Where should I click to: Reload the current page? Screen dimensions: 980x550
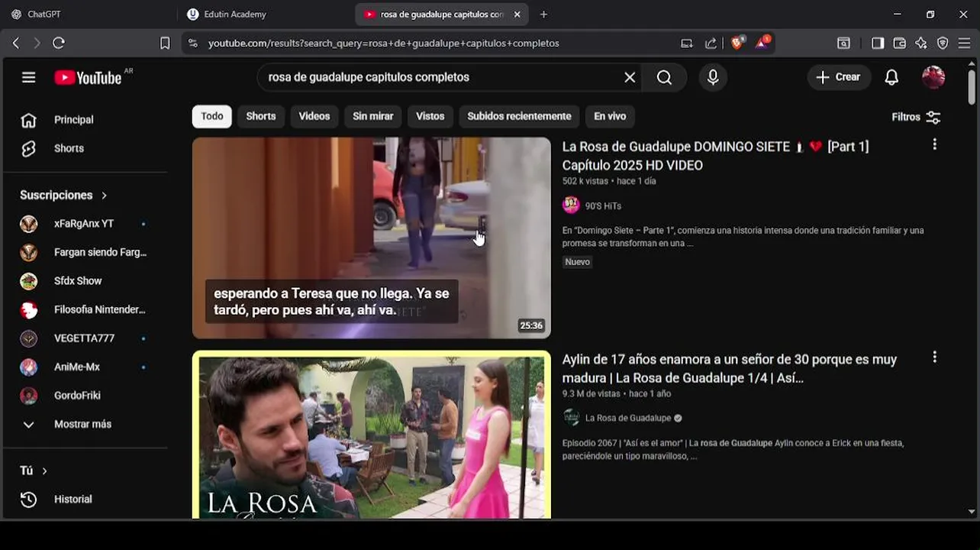[59, 43]
